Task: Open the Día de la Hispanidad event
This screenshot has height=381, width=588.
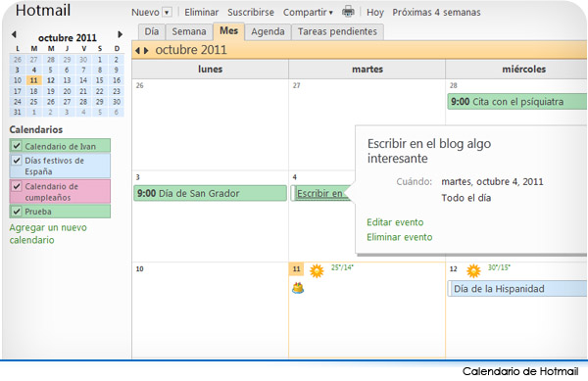Action: (517, 289)
